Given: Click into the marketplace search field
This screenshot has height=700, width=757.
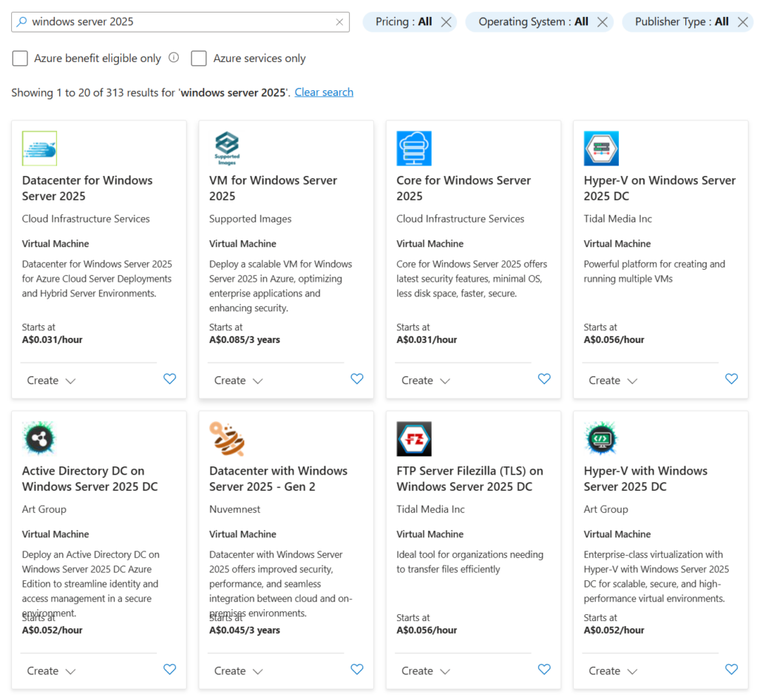Looking at the screenshot, I should 180,22.
